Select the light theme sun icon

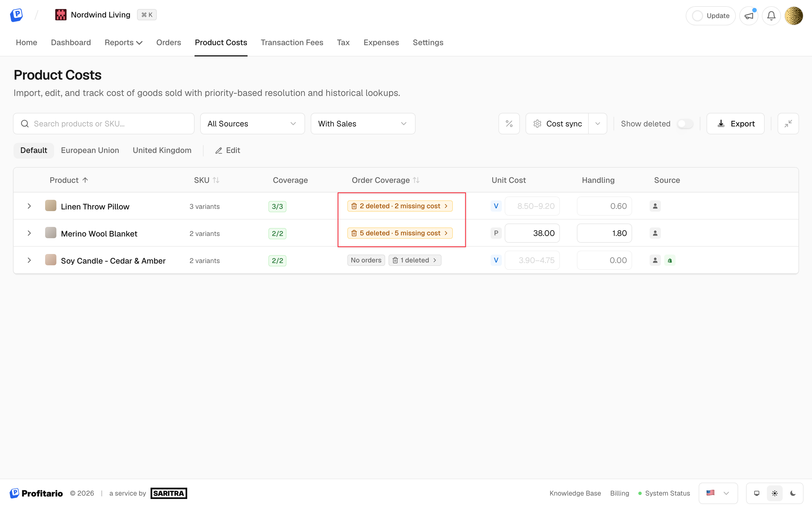coord(775,493)
